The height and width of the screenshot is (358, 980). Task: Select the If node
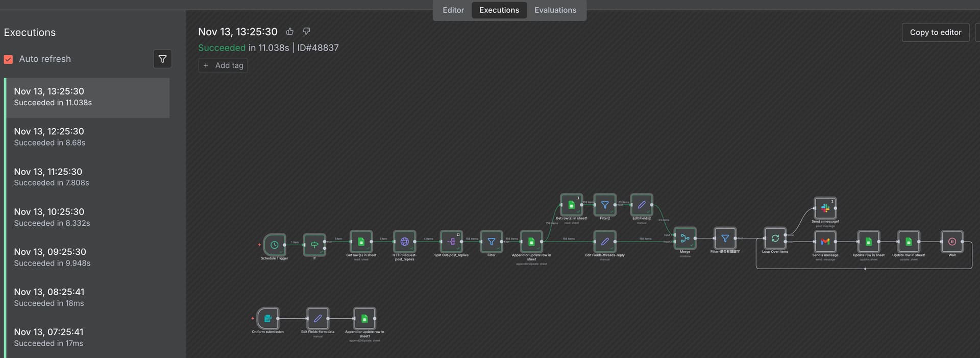pyautogui.click(x=314, y=245)
